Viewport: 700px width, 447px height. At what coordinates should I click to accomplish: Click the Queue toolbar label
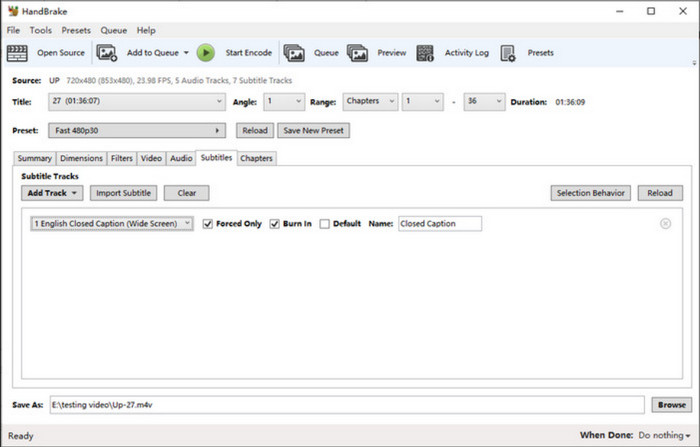click(x=326, y=53)
